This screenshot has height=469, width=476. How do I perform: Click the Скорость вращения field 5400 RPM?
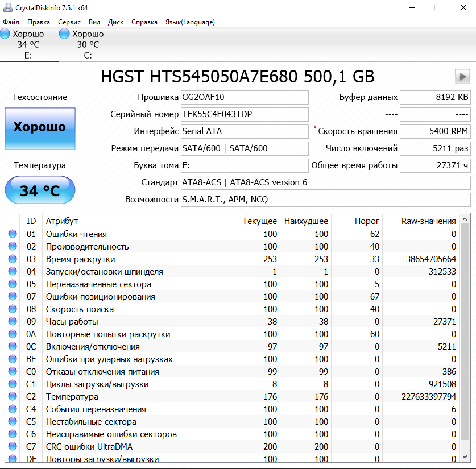point(435,131)
